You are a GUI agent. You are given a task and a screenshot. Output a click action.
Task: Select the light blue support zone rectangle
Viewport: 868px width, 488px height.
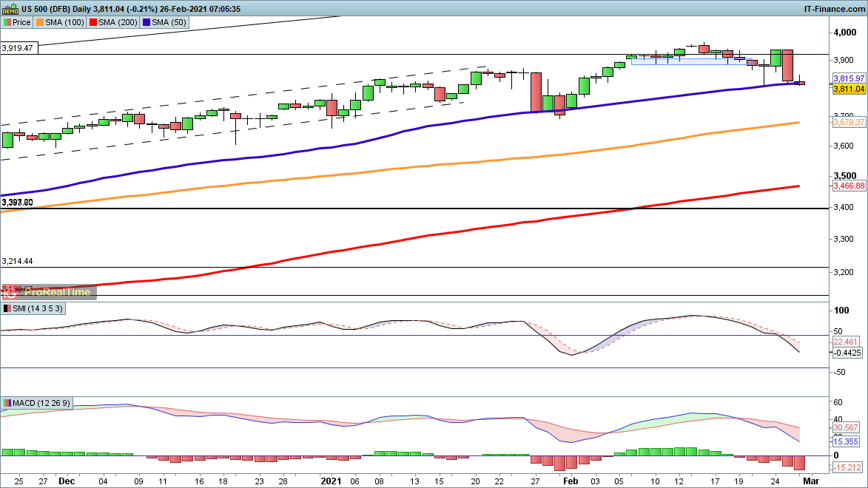click(x=691, y=62)
